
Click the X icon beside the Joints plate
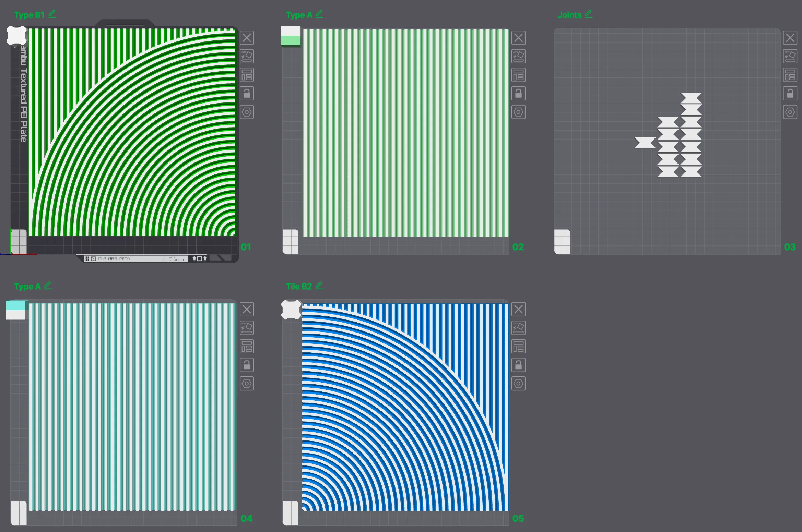pyautogui.click(x=790, y=38)
